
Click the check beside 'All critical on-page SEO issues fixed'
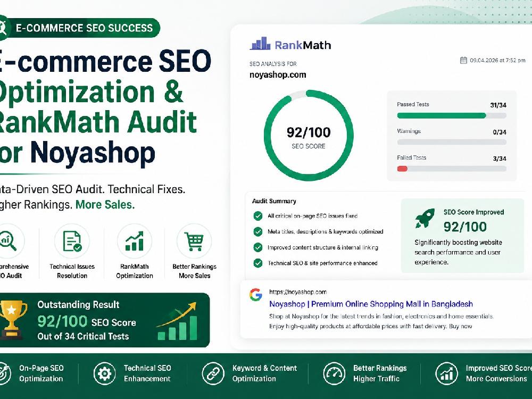pyautogui.click(x=258, y=216)
